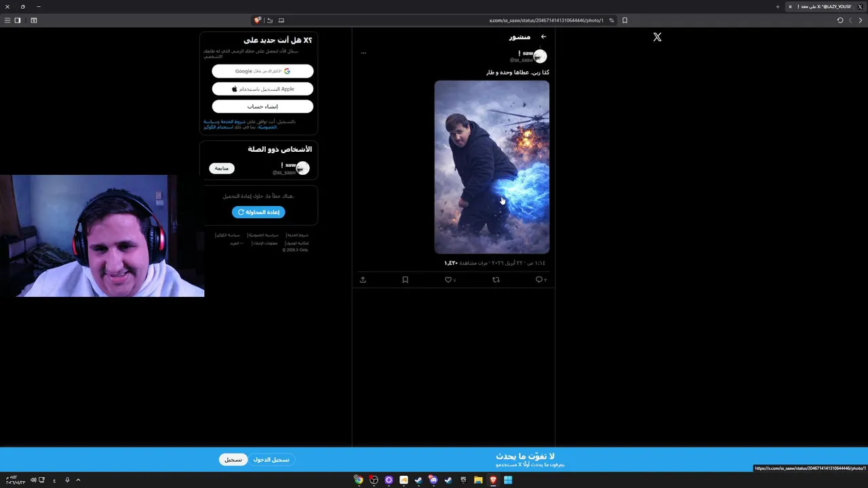Bookmark this page from the address bar
Image resolution: width=868 pixels, height=488 pixels.
point(625,20)
